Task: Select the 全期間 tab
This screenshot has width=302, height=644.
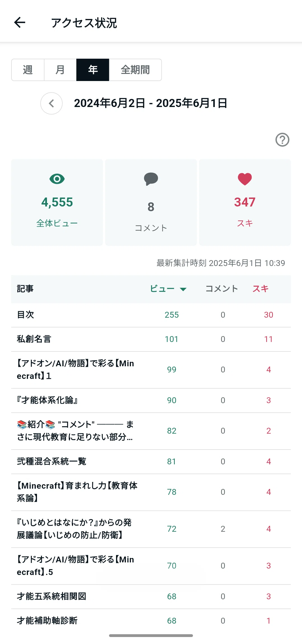Action: [x=135, y=70]
